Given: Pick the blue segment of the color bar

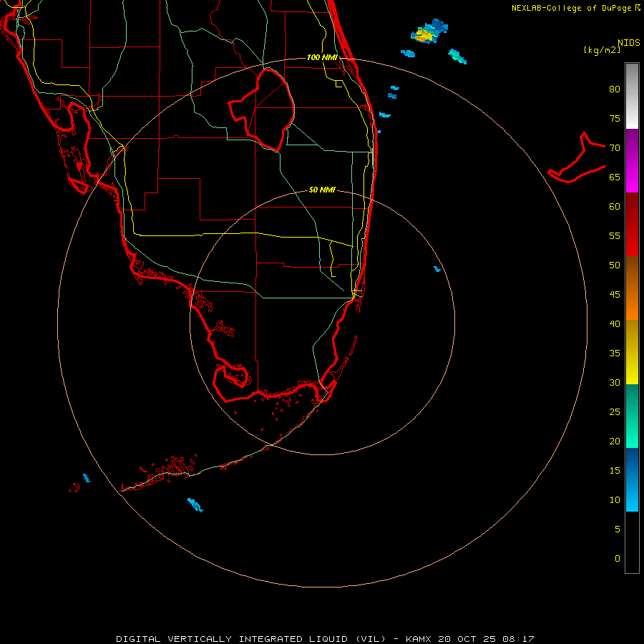Looking at the screenshot, I should (632, 479).
